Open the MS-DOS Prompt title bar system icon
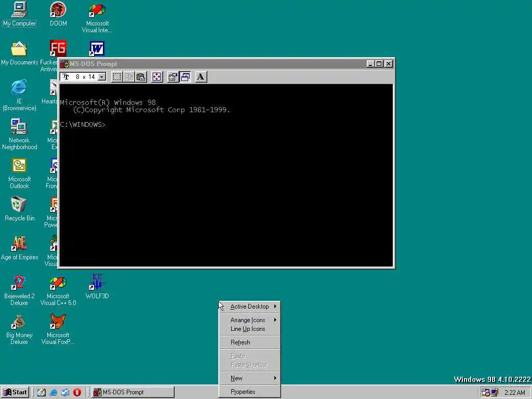Screen dimensions: 532x399 tap(64, 64)
